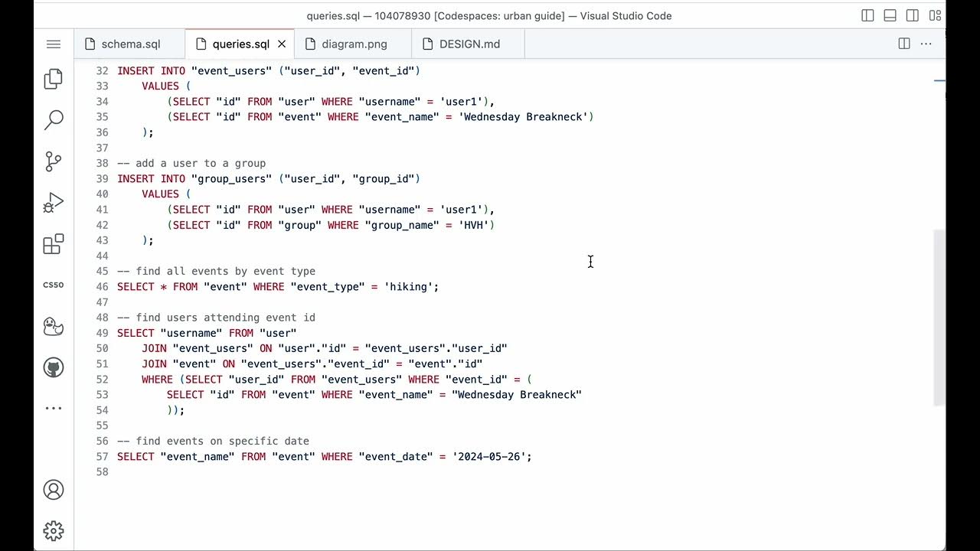This screenshot has height=551, width=980.
Task: Open the Manage settings gear
Action: point(54,531)
